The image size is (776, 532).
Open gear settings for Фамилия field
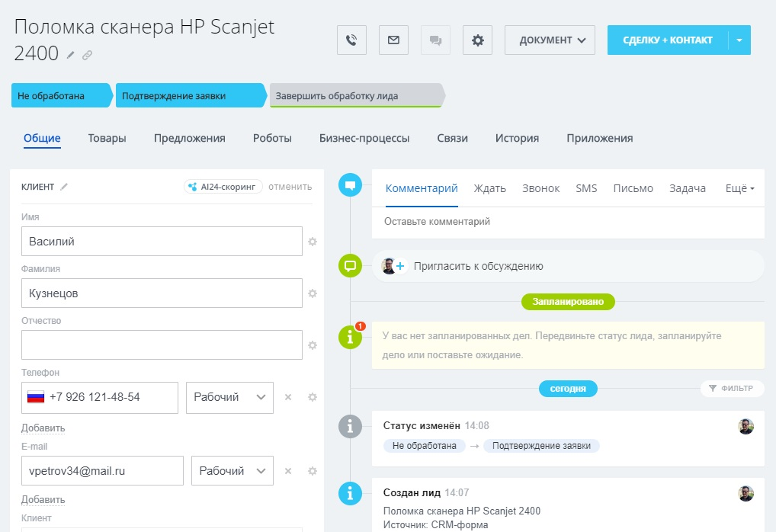(313, 293)
